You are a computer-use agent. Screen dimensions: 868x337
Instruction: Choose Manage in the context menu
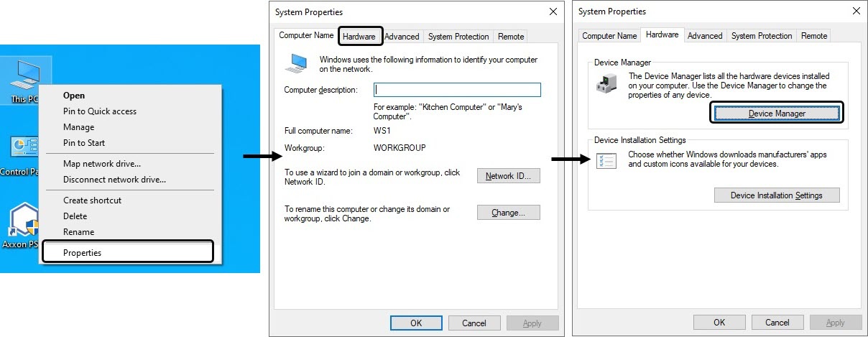[78, 127]
